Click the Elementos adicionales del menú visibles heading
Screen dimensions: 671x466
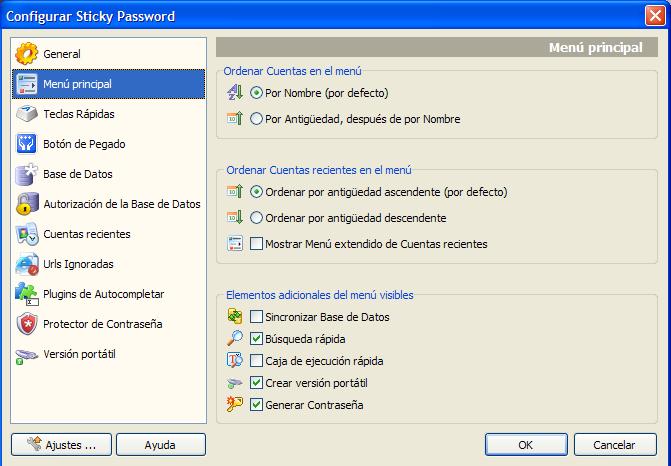(320, 295)
